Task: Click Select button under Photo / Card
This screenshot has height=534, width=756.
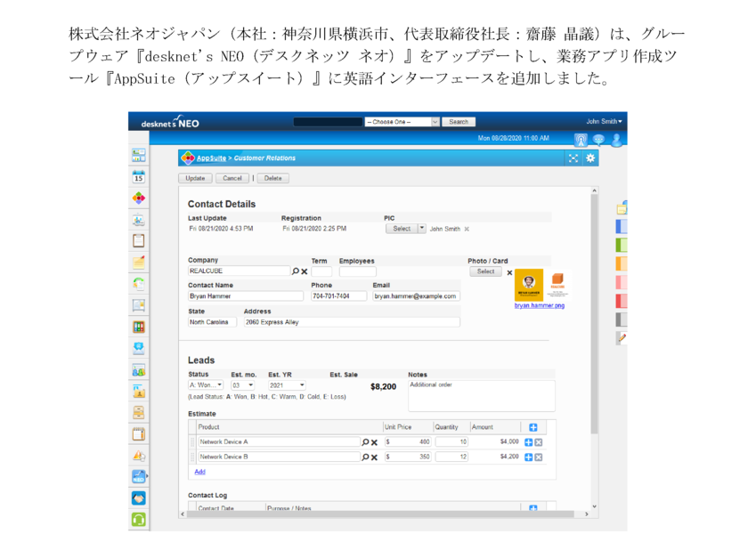Action: tap(485, 271)
